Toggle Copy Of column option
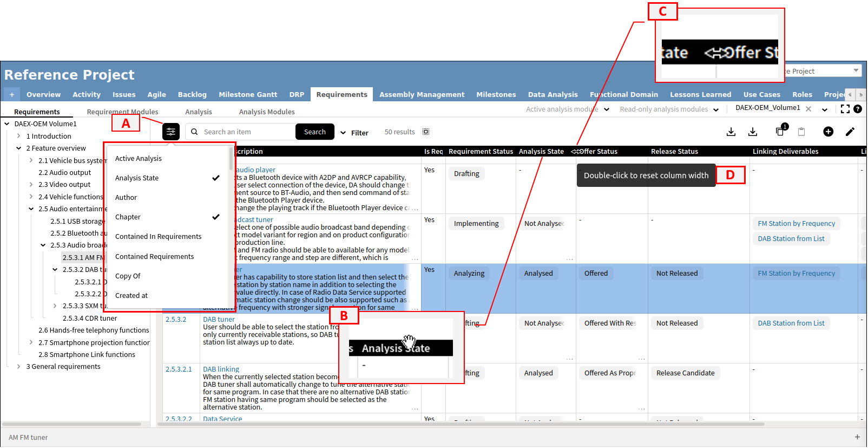Image resolution: width=868 pixels, height=448 pixels. point(167,276)
